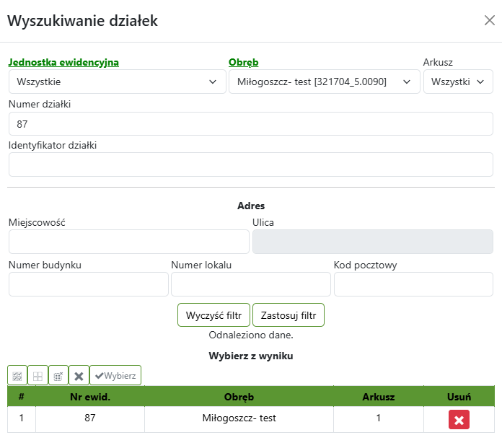
Task: Expand the Obręb dropdown list
Action: (x=325, y=82)
